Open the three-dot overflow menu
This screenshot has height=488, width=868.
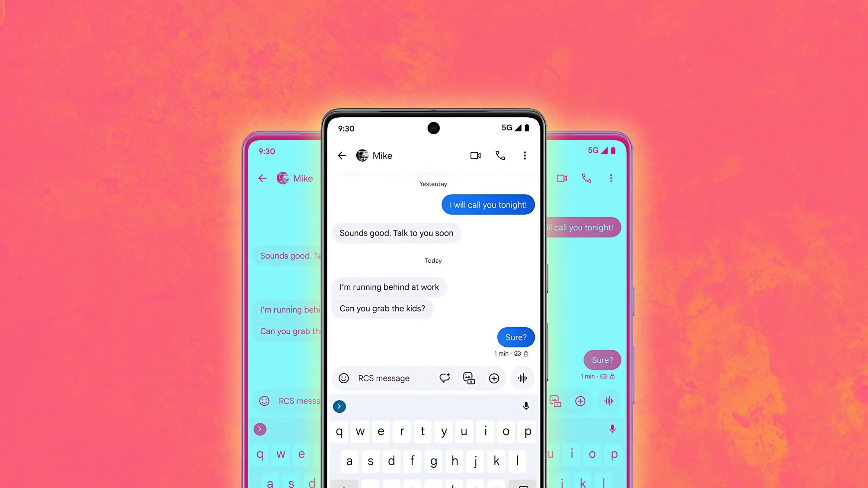[x=525, y=156]
